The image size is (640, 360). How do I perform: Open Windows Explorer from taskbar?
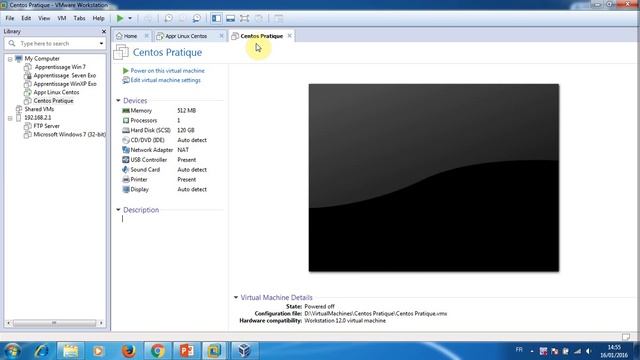(71, 351)
